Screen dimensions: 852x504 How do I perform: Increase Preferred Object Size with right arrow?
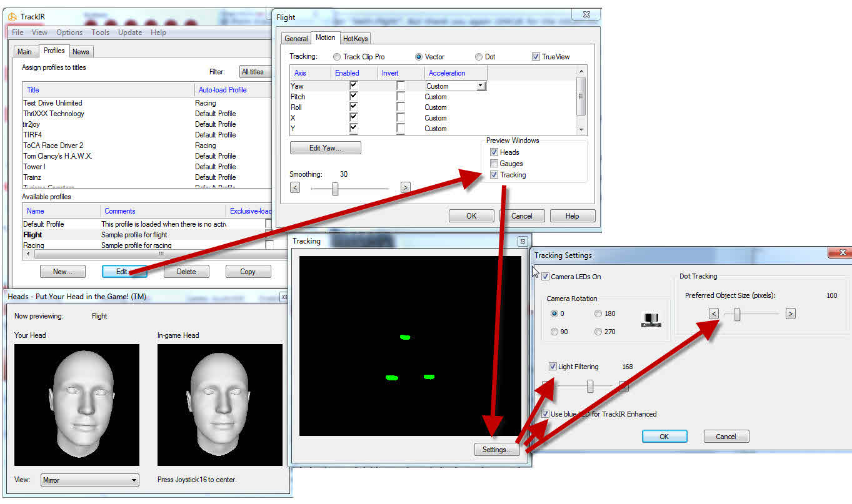click(791, 314)
